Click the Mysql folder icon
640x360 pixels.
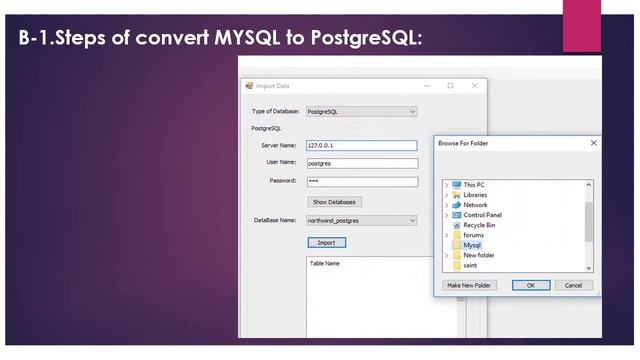457,245
